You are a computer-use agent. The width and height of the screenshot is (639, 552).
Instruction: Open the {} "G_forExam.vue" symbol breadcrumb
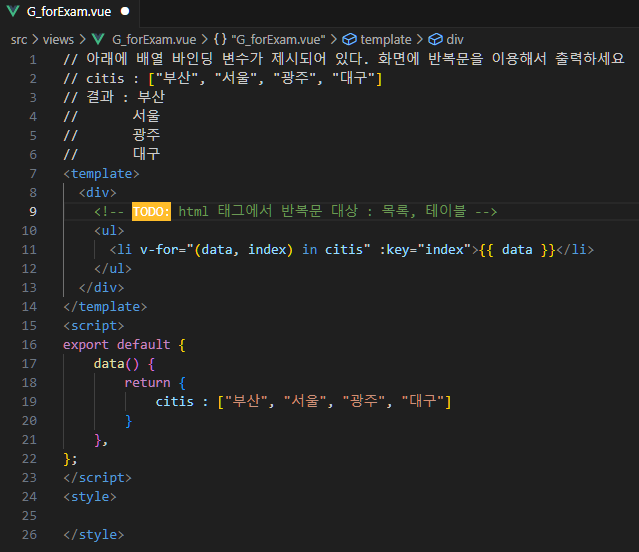[x=269, y=40]
